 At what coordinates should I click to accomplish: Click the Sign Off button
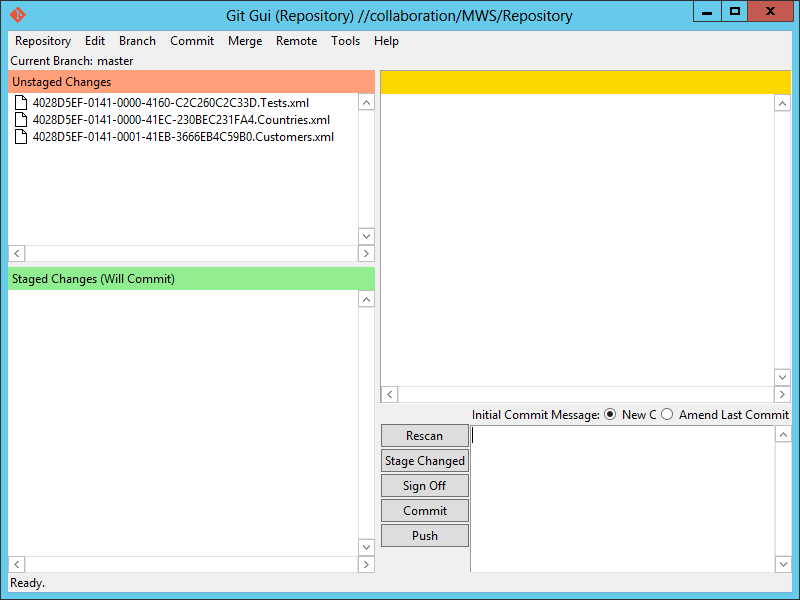[425, 486]
